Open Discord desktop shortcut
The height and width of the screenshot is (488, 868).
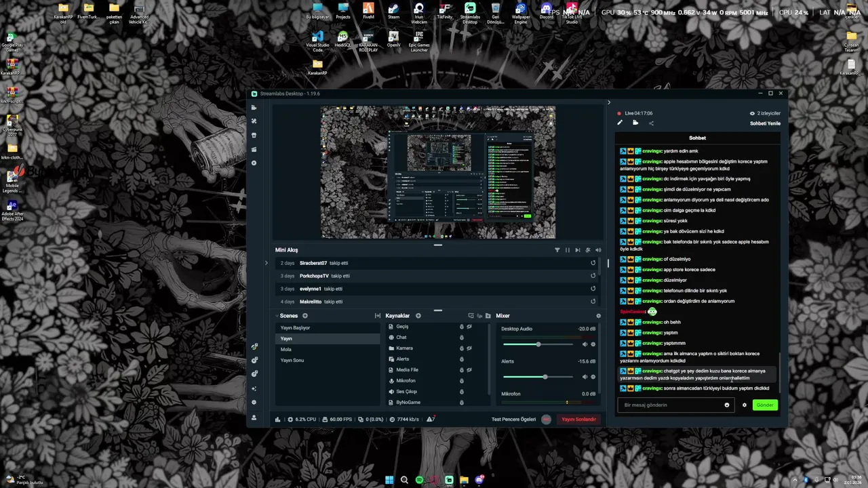coord(546,12)
